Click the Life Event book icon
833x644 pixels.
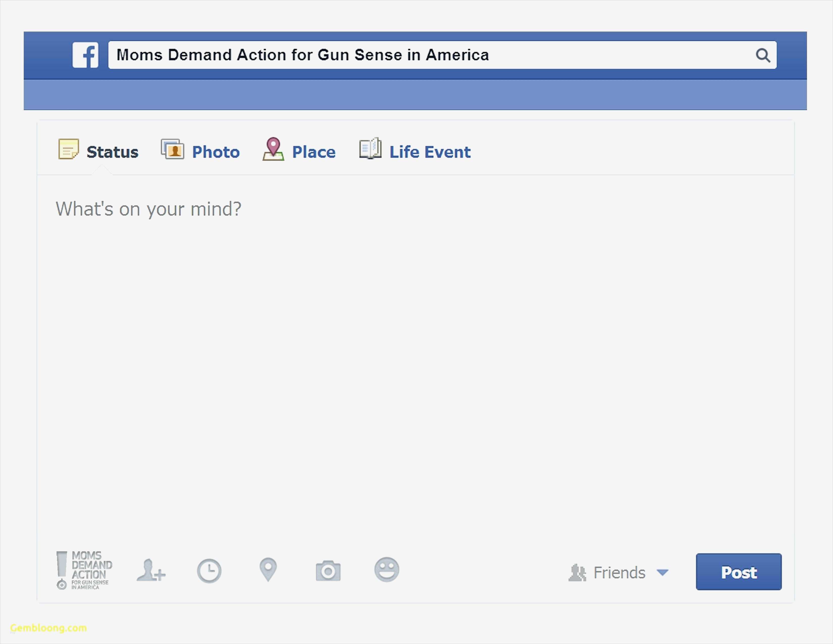click(x=370, y=149)
